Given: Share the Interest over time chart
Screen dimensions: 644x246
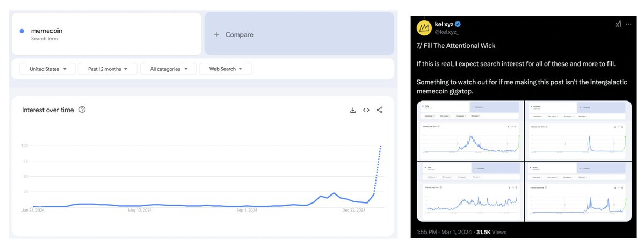Looking at the screenshot, I should pos(380,110).
